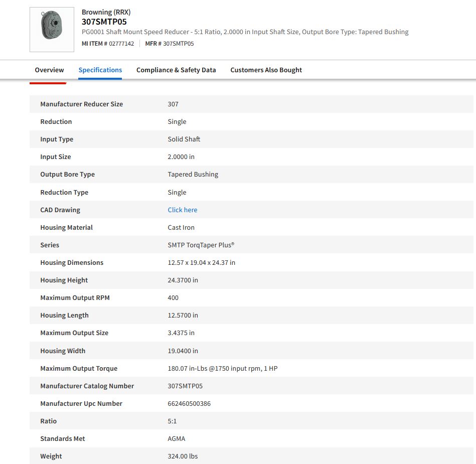The height and width of the screenshot is (464, 476).
Task: Click the MFR # 307SMTP05 text
Action: pyautogui.click(x=170, y=44)
